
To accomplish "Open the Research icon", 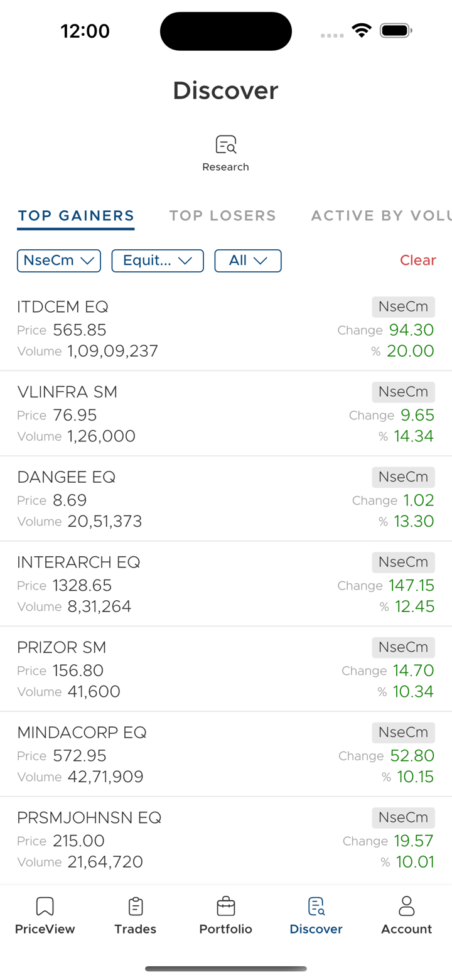I will pos(225,146).
